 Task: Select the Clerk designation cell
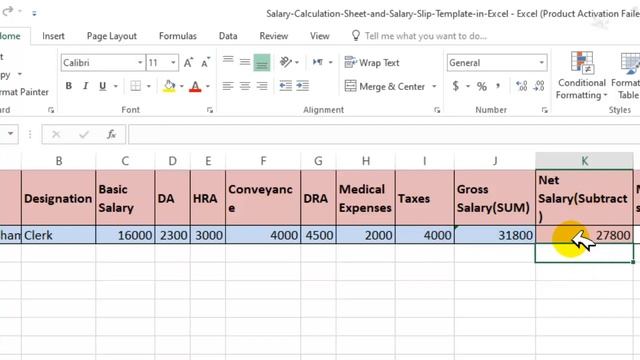coord(59,235)
